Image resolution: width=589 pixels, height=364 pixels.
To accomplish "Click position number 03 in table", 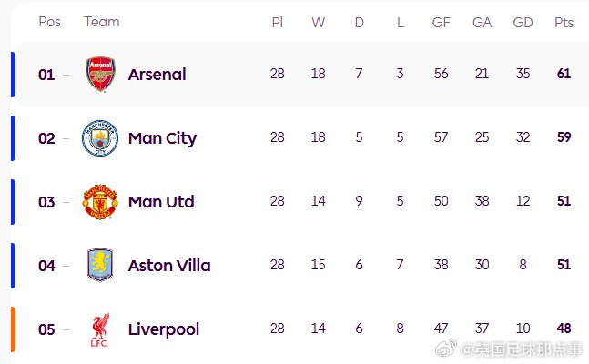I will pos(46,202).
